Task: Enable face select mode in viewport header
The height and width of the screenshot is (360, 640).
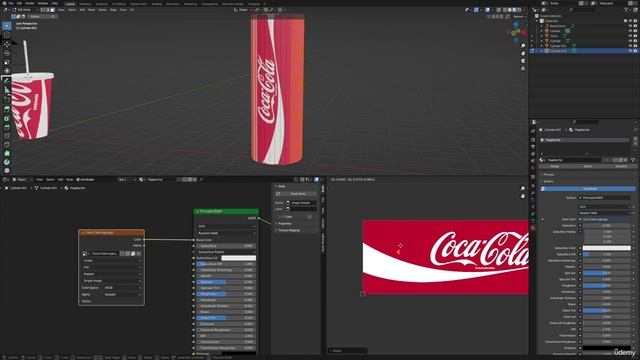Action: coord(52,10)
